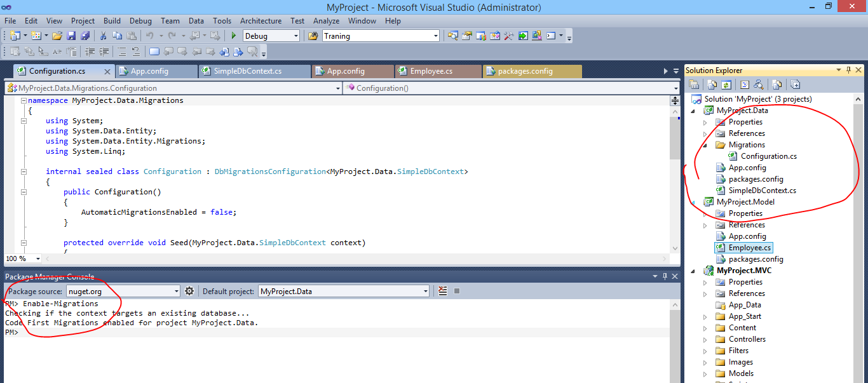This screenshot has width=868, height=383.
Task: Collapse the Migrations folder in Solution Explorer
Action: 705,145
